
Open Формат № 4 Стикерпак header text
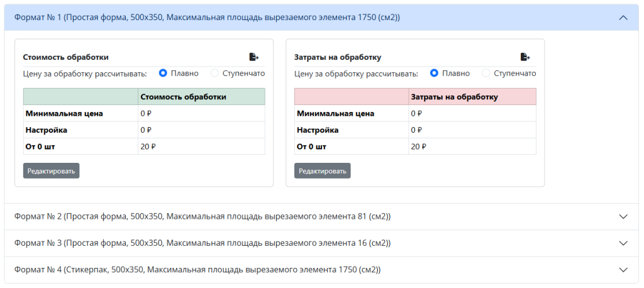197,270
